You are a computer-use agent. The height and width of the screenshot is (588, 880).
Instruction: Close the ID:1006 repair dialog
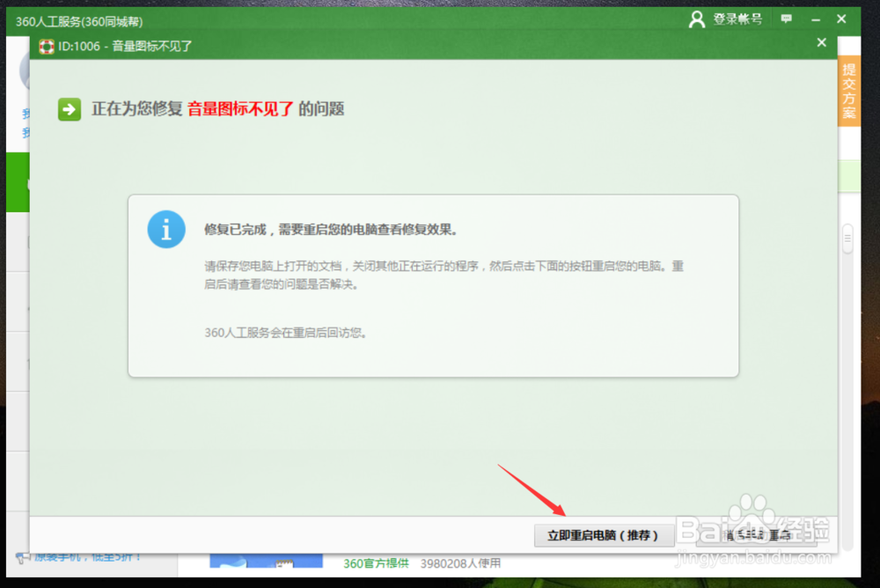click(822, 42)
